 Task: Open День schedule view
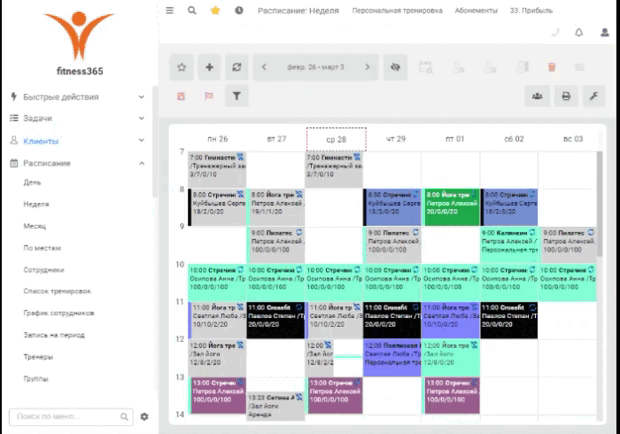(x=32, y=182)
